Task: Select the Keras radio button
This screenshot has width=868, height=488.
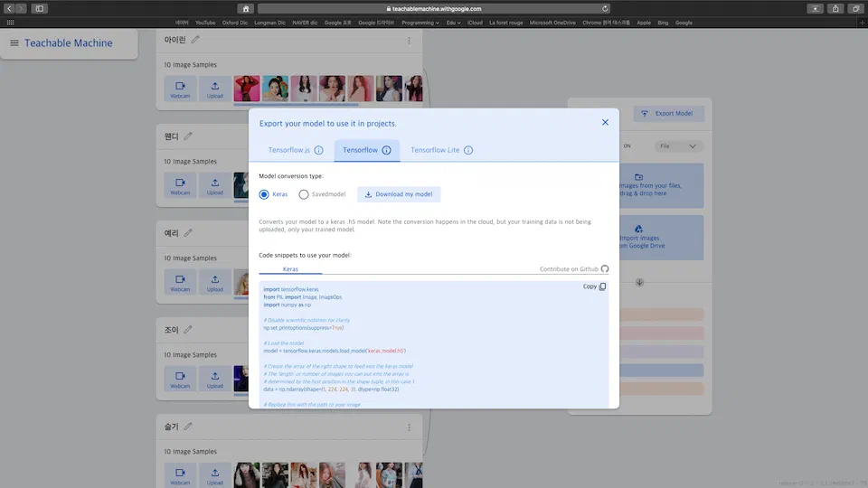Action: [x=264, y=194]
